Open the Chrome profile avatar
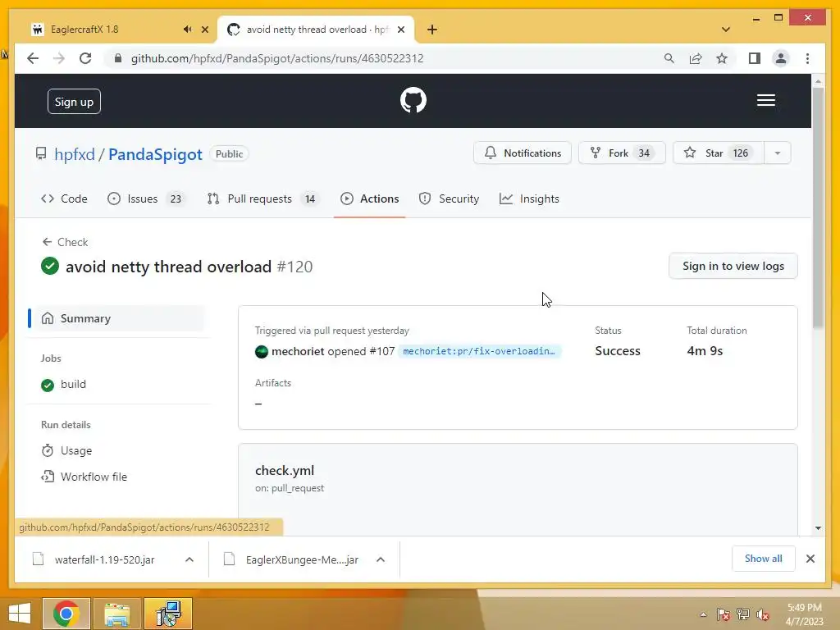The image size is (840, 630). click(x=781, y=58)
